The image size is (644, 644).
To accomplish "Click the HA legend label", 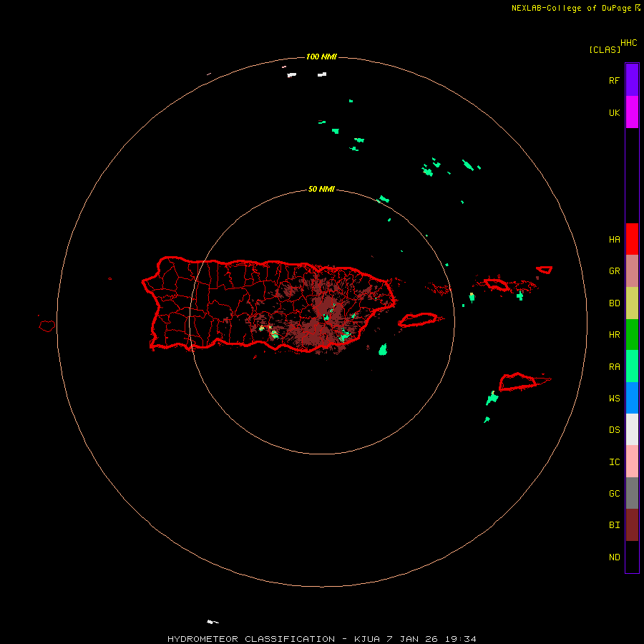I will click(x=614, y=240).
